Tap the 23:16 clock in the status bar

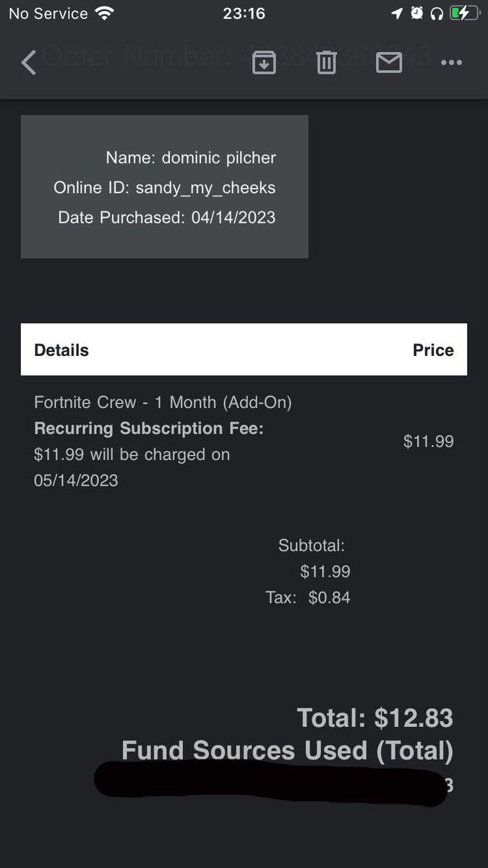[244, 14]
